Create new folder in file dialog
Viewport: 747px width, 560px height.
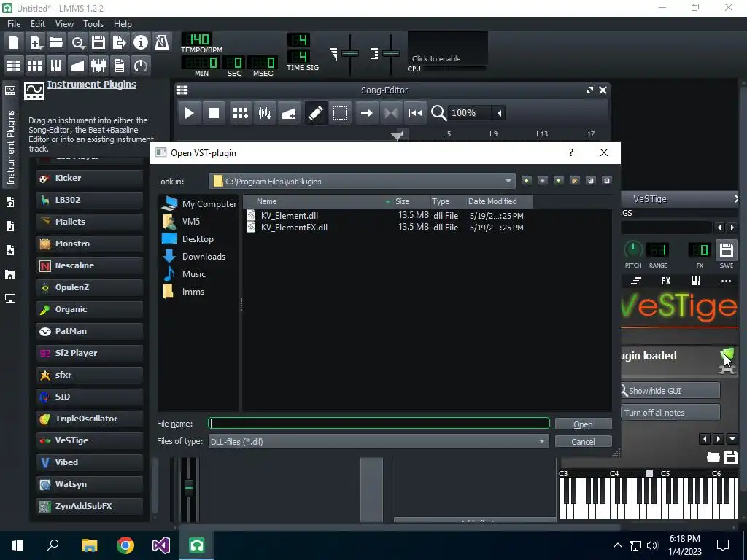tap(575, 181)
